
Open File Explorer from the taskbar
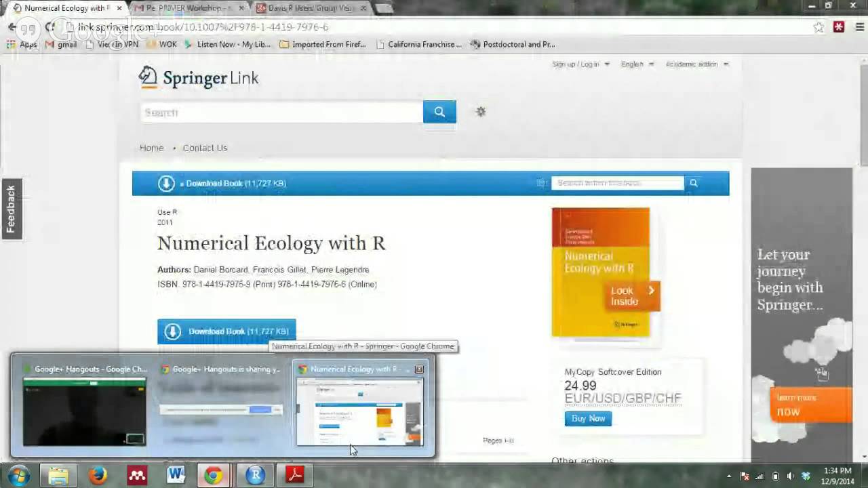tap(58, 476)
